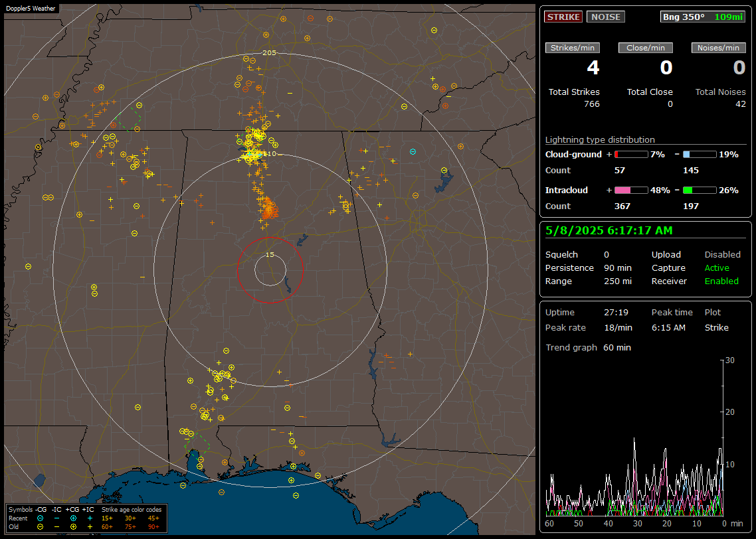Click the Cloud-ground positive count 57
Image resolution: width=756 pixels, height=539 pixels.
620,171
